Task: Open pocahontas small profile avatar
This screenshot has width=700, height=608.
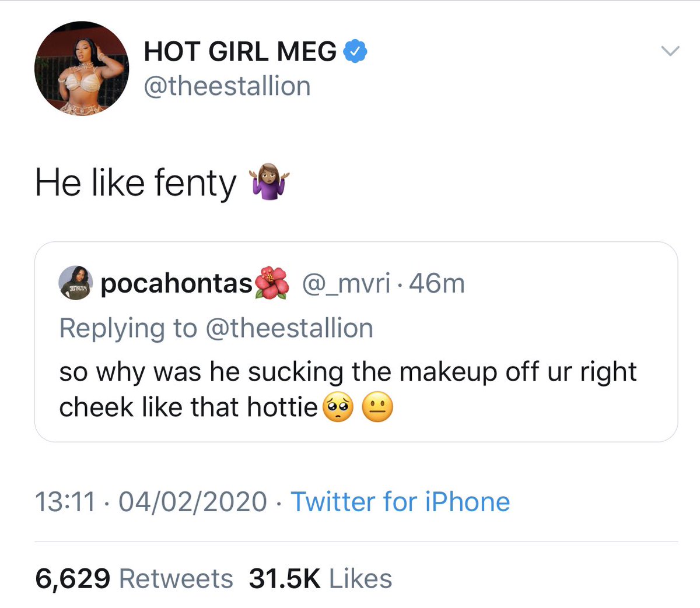Action: [x=75, y=283]
